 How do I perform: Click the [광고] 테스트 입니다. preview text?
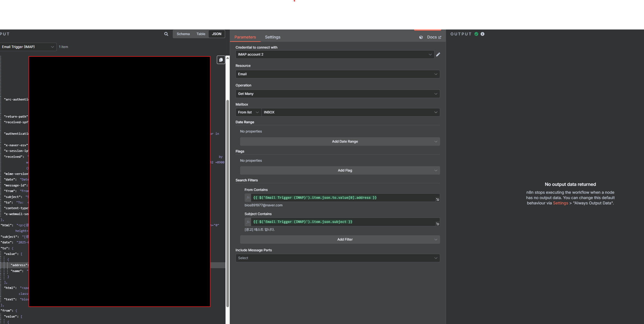260,229
